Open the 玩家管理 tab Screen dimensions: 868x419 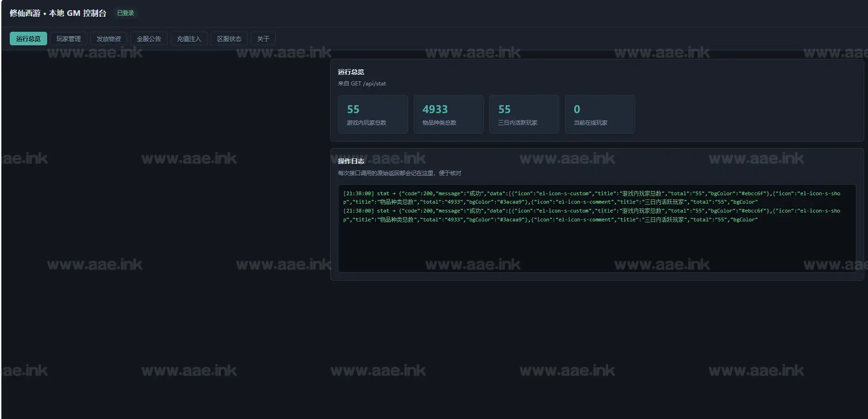point(69,39)
